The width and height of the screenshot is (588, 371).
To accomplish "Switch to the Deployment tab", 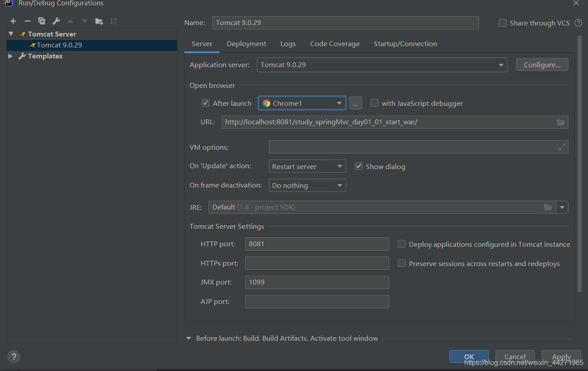I will point(247,44).
